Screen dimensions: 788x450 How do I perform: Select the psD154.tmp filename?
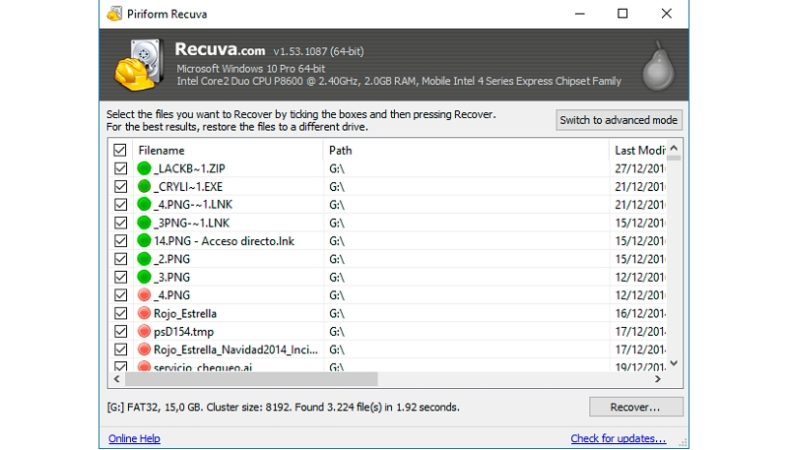pyautogui.click(x=183, y=331)
